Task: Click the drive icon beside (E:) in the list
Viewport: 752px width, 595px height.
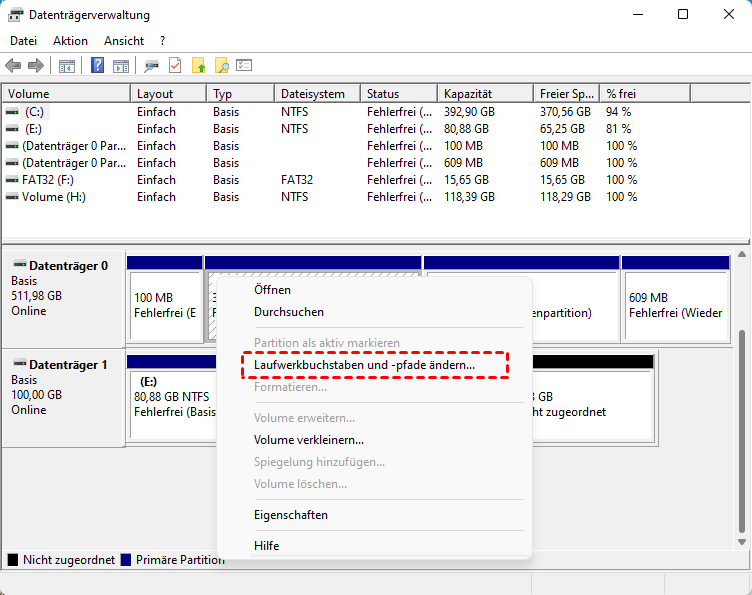Action: 12,129
